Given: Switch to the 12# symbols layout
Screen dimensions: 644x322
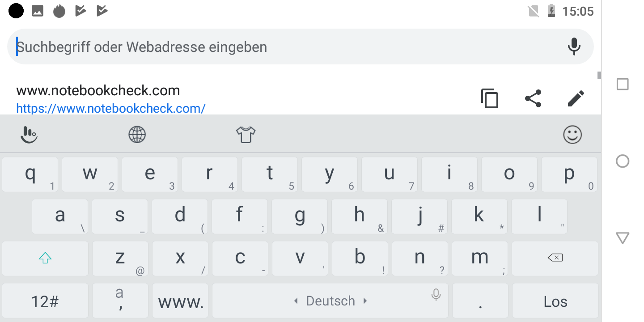Looking at the screenshot, I should (x=45, y=301).
